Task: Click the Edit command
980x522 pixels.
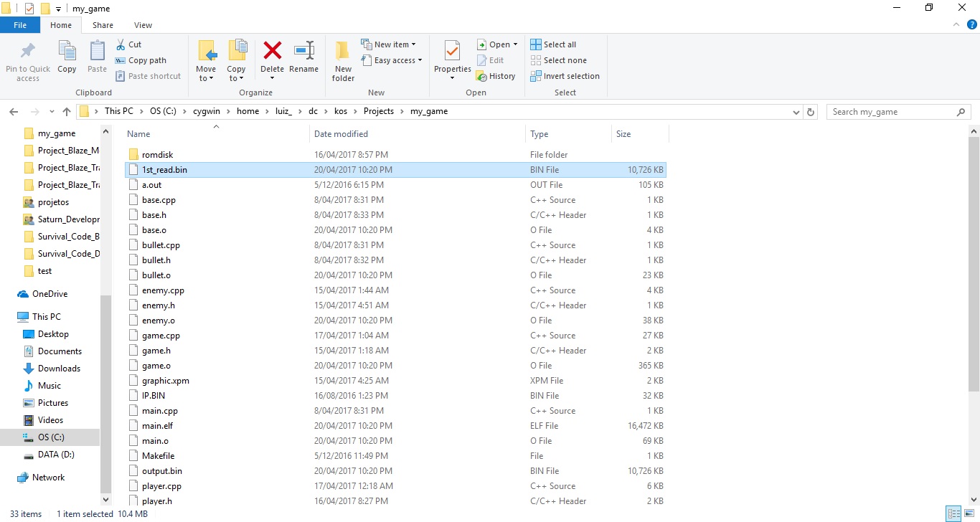Action: 491,60
